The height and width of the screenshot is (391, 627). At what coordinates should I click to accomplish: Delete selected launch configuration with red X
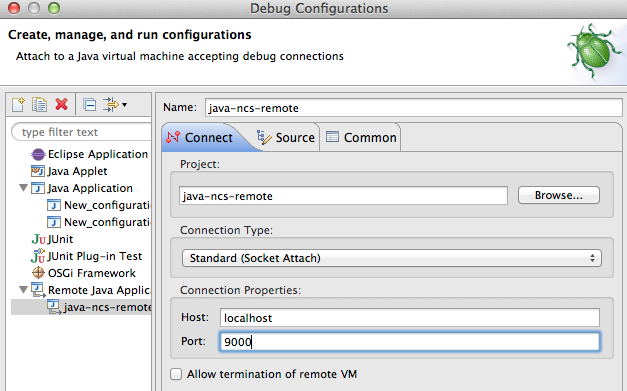click(62, 104)
